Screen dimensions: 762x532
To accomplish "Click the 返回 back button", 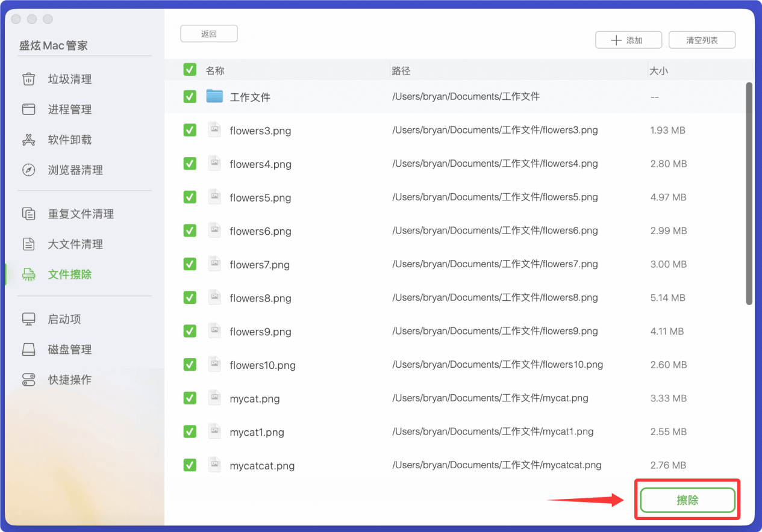I will (208, 34).
